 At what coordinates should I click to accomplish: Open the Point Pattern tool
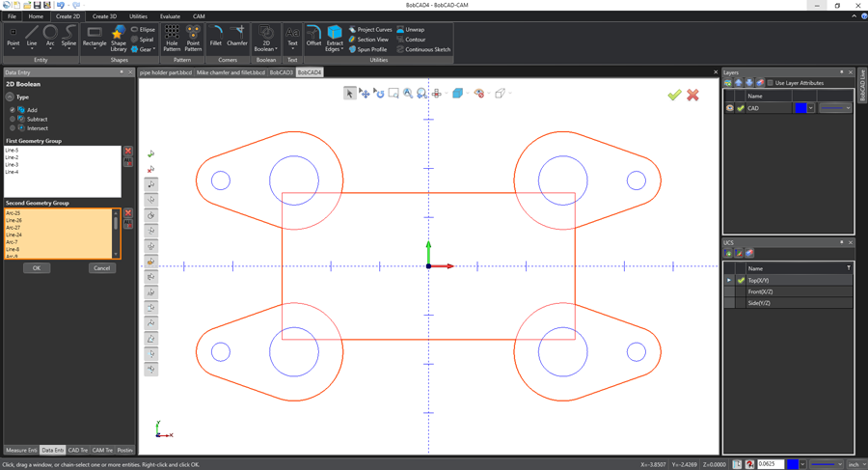[x=193, y=39]
